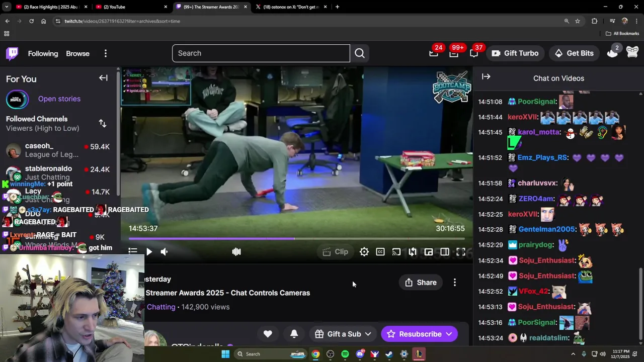Open the Chatting category link
Image resolution: width=644 pixels, height=362 pixels.
(161, 307)
